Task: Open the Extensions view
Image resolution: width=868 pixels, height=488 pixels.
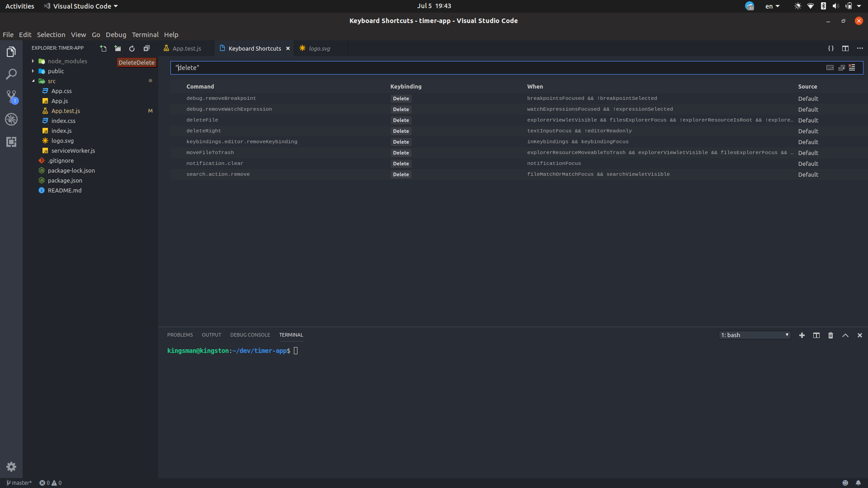Action: pyautogui.click(x=11, y=142)
